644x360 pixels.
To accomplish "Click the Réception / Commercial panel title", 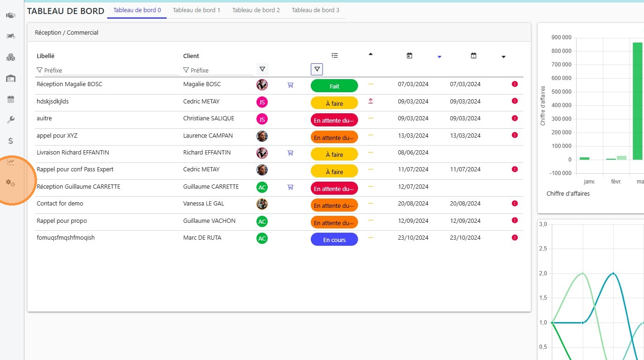I will (x=66, y=32).
